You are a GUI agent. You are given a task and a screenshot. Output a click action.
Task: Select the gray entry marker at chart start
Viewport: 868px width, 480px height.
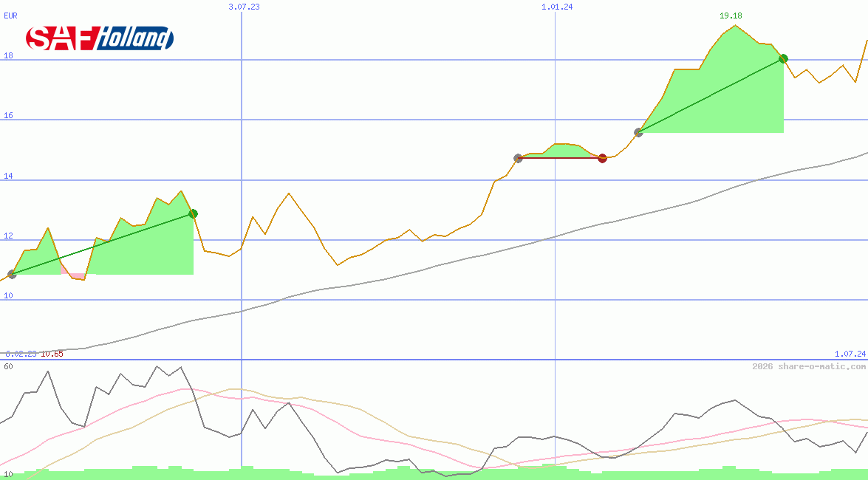12,275
